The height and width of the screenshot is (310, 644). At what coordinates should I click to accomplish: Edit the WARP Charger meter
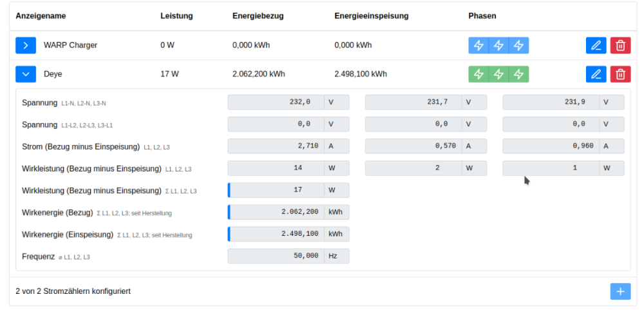coord(596,45)
